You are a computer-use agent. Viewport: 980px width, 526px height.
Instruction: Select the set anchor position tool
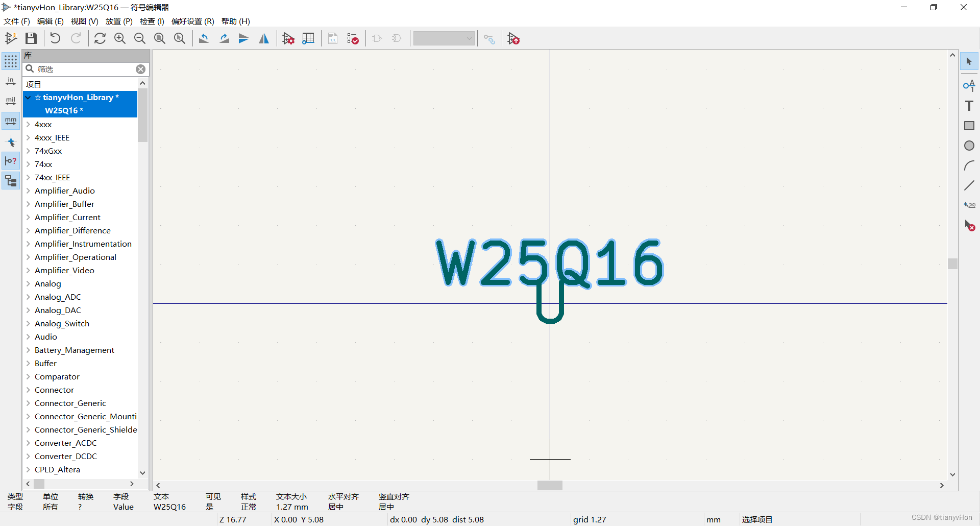969,205
